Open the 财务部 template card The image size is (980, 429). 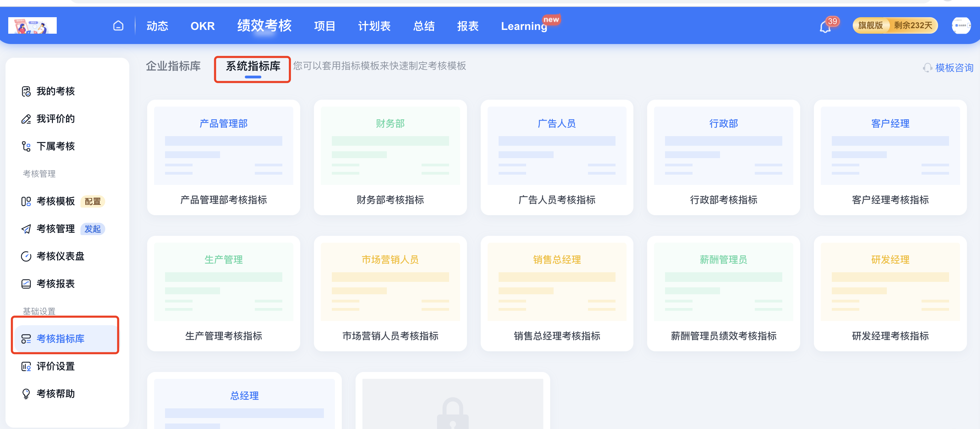390,157
